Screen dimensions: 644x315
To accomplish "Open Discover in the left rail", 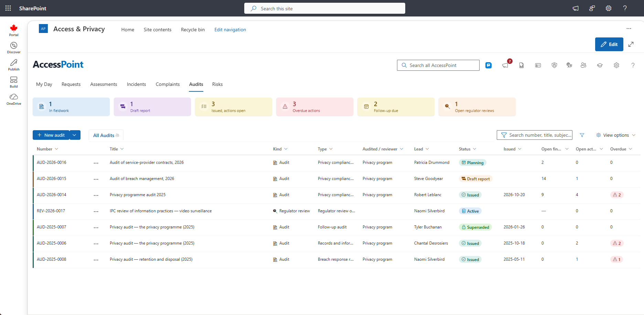I will (14, 48).
